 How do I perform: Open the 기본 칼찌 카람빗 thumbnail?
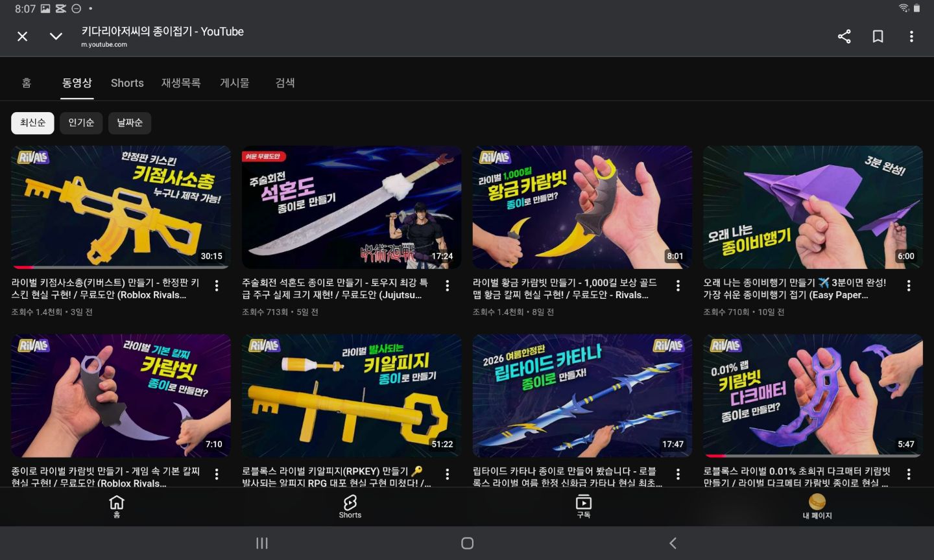[x=121, y=395]
